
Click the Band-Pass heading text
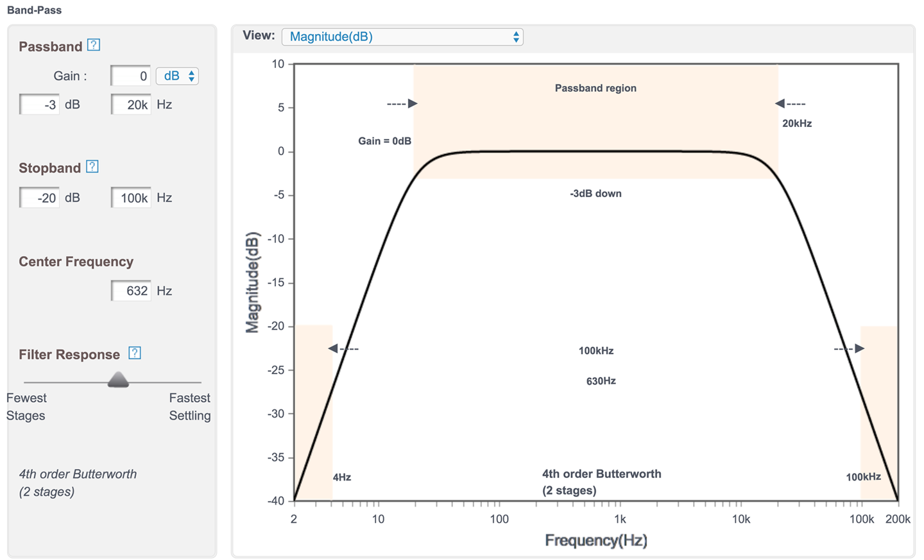click(x=35, y=10)
